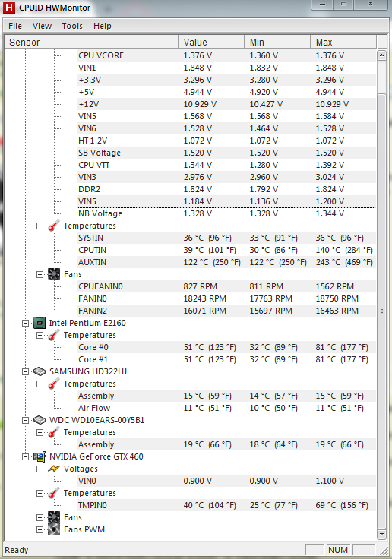Click the NUM indicator in status bar
The width and height of the screenshot is (392, 559).
[x=338, y=550]
